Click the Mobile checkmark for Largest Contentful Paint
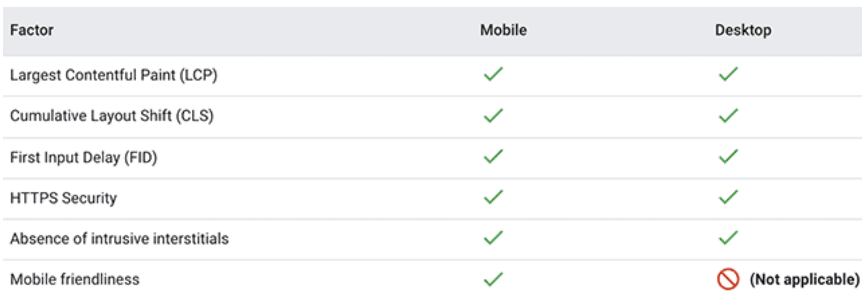The image size is (868, 306). pyautogui.click(x=493, y=74)
